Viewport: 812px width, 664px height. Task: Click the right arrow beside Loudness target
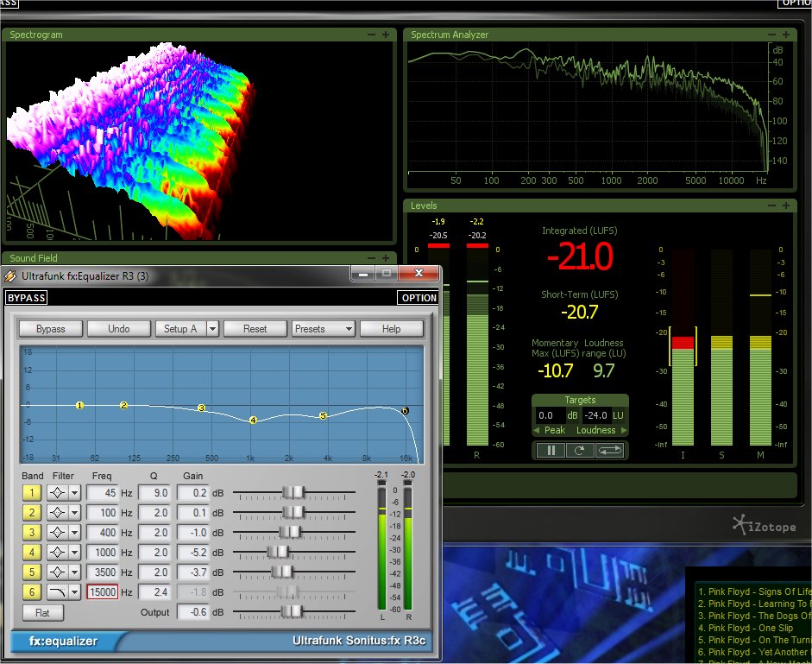[x=624, y=430]
